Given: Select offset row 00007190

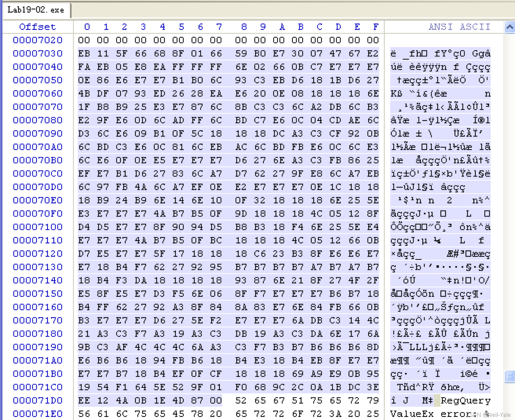Looking at the screenshot, I should coord(38,347).
